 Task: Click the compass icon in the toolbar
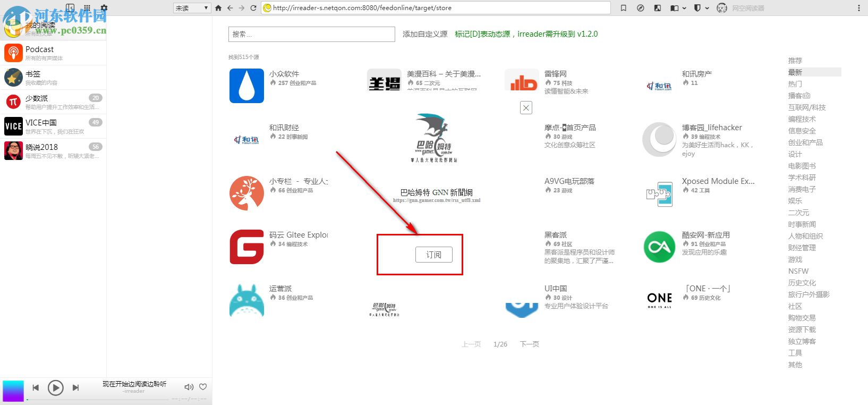click(x=641, y=8)
